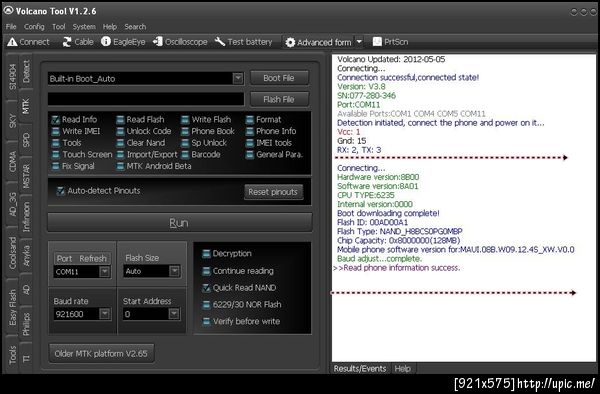Click the Flash File button

279,99
